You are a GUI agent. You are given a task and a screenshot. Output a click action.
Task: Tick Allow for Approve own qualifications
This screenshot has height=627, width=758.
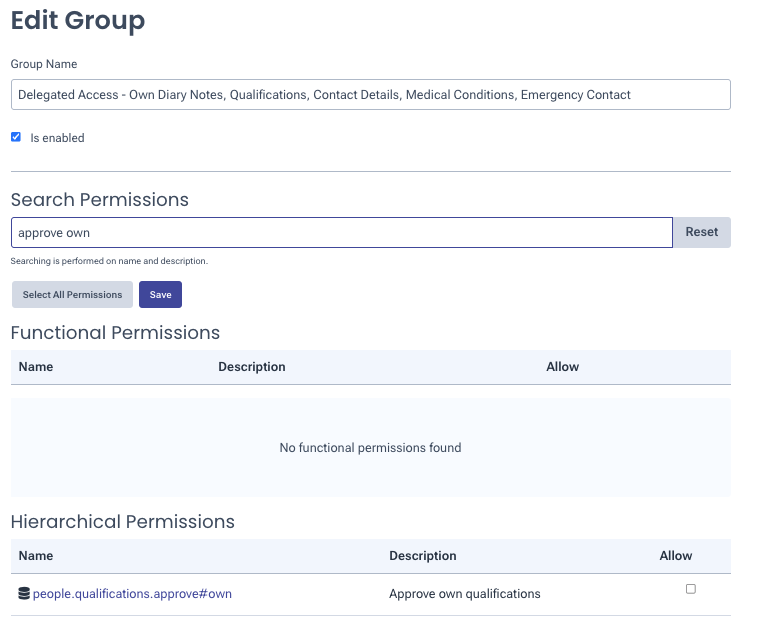pos(690,589)
